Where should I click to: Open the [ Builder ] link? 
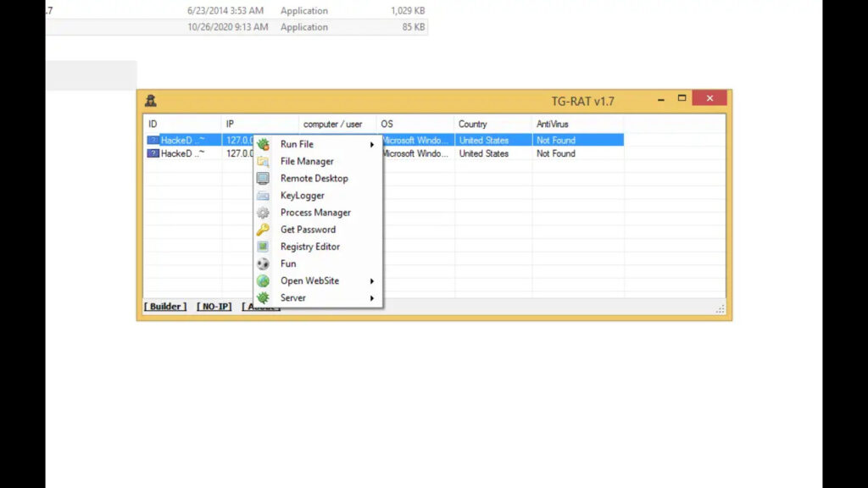coord(165,307)
